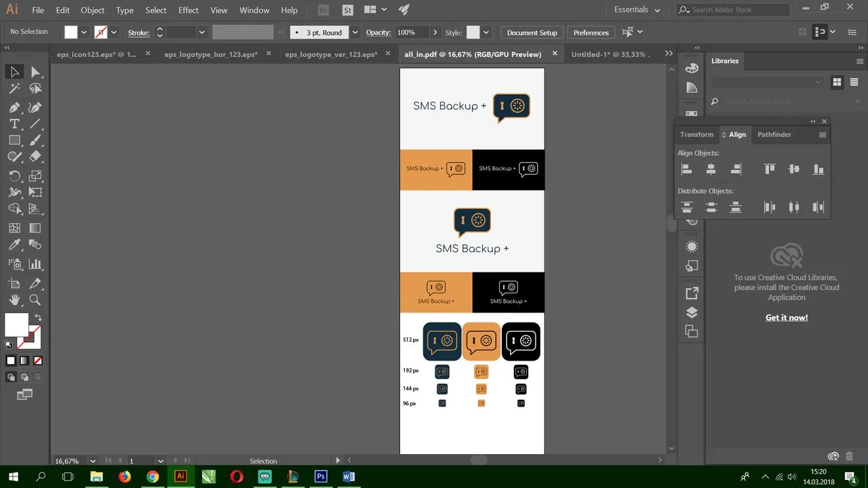Open the 3 pt. Round brush dropdown

pos(356,33)
